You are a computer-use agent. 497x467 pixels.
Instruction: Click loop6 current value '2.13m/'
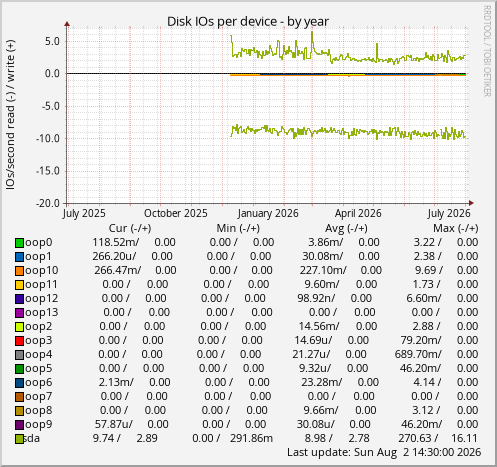[x=116, y=382]
